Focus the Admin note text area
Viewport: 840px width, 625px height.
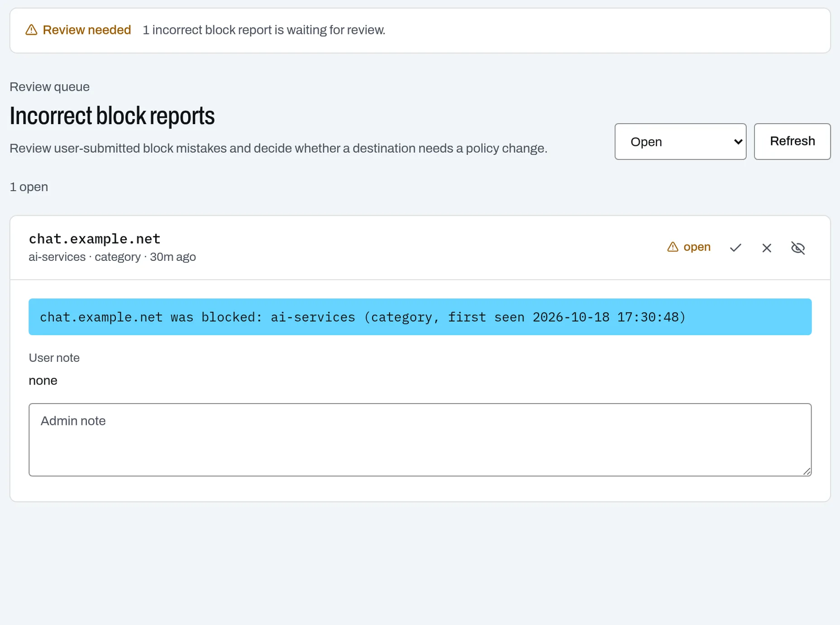click(420, 439)
